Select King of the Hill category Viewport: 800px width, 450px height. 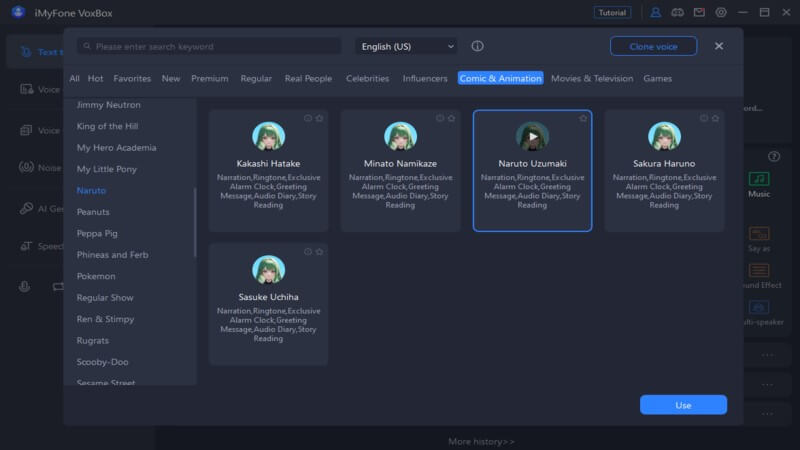(107, 126)
